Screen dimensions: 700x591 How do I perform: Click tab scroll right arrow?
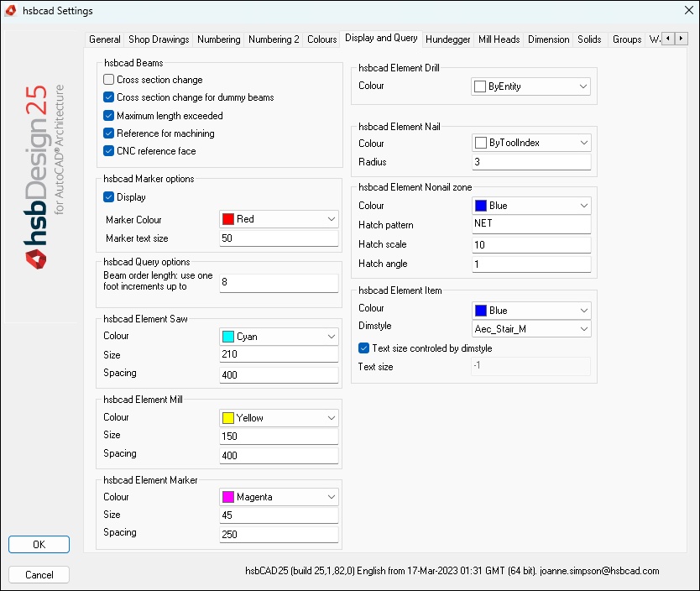(682, 39)
